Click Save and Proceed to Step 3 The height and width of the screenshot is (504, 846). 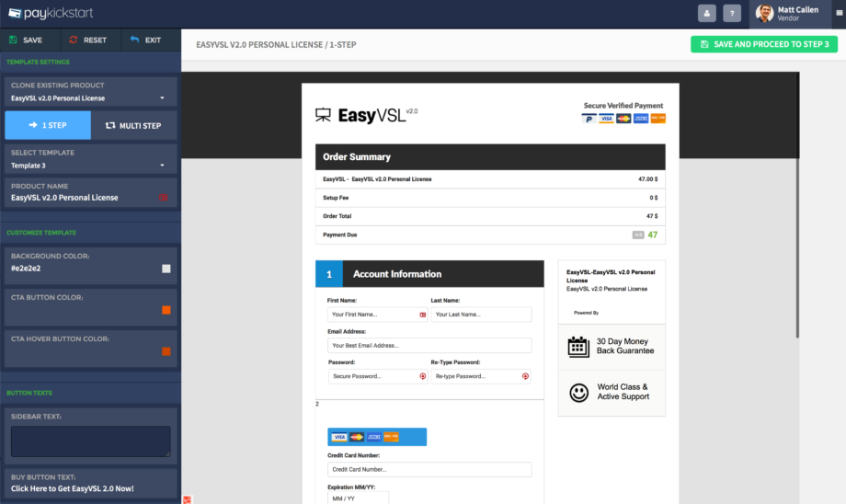(764, 44)
